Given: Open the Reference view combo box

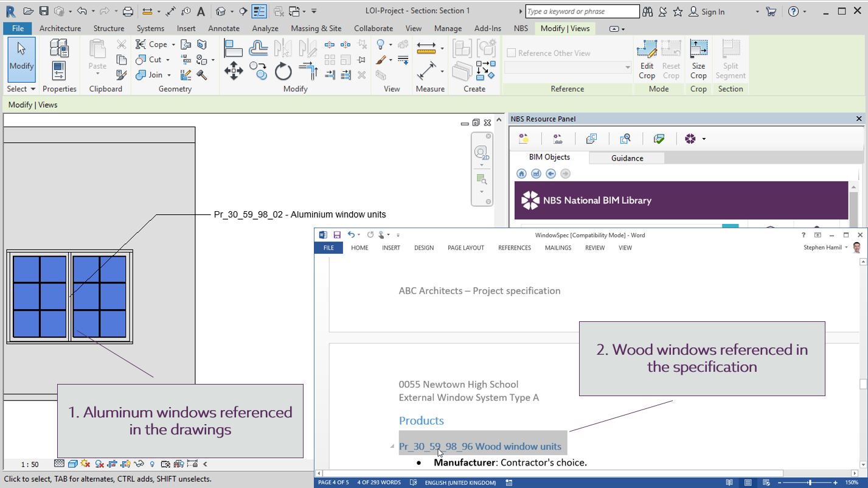Looking at the screenshot, I should 568,67.
